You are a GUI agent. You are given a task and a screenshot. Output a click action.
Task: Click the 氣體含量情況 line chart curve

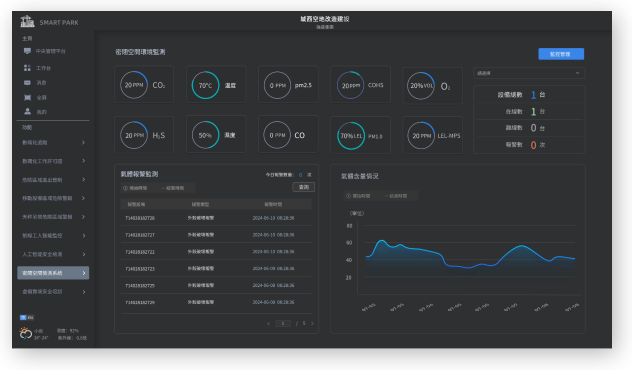(470, 254)
